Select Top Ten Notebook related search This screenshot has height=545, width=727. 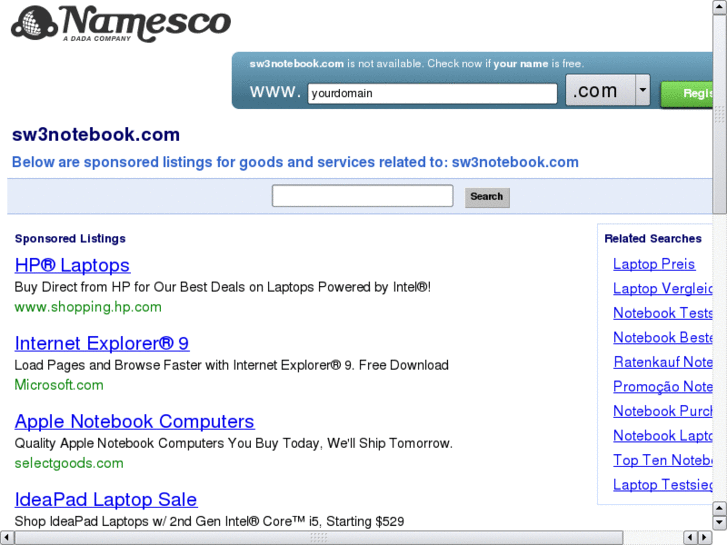tap(663, 460)
